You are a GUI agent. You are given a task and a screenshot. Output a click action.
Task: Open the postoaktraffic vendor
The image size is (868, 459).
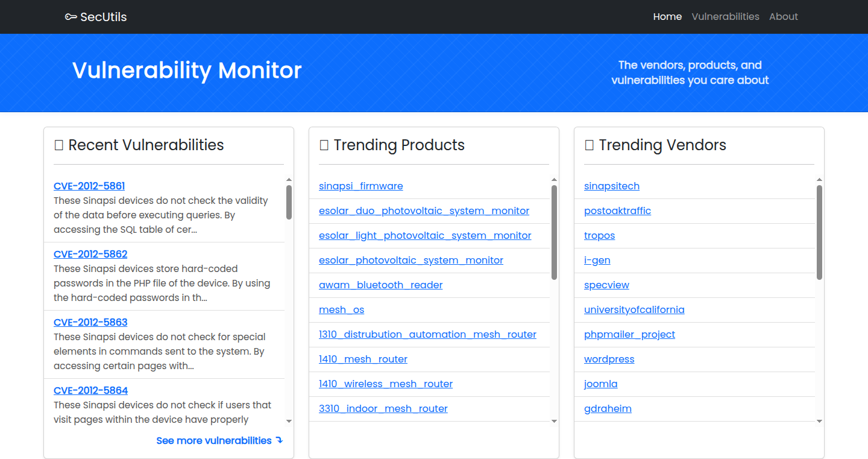click(617, 211)
